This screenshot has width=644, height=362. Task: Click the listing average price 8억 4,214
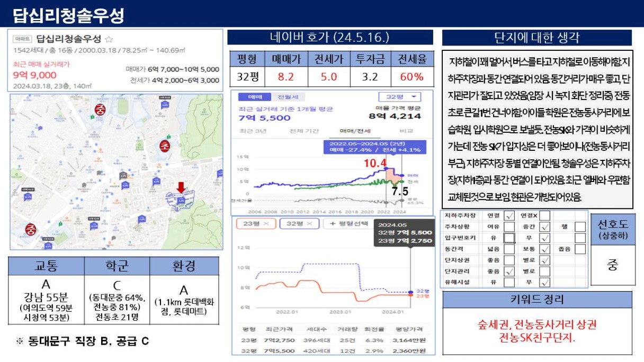pyautogui.click(x=395, y=117)
